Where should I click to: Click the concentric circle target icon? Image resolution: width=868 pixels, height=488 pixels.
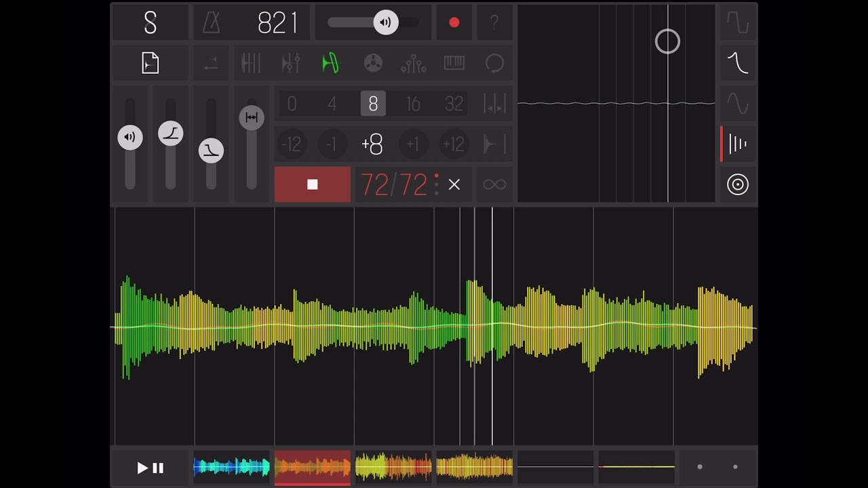(738, 184)
